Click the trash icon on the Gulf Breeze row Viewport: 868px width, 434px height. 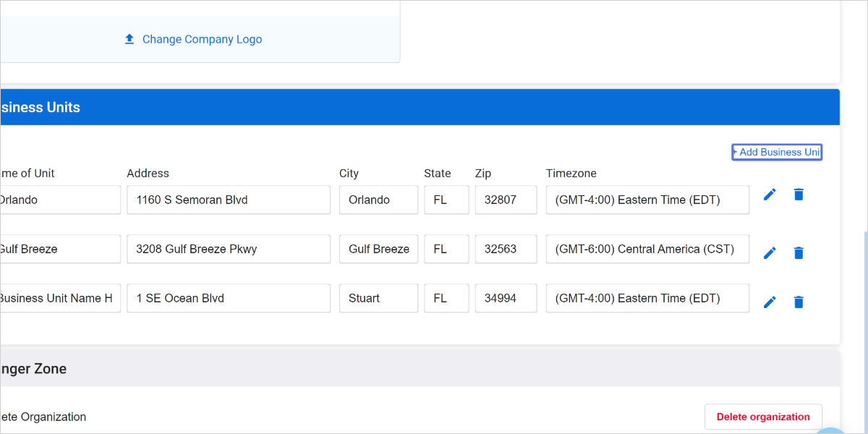(799, 252)
